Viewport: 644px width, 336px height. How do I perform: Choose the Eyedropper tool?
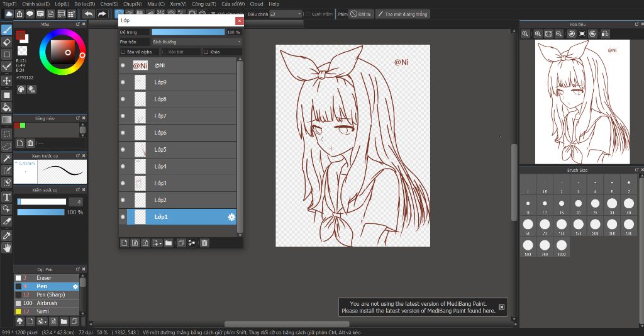pyautogui.click(x=6, y=236)
